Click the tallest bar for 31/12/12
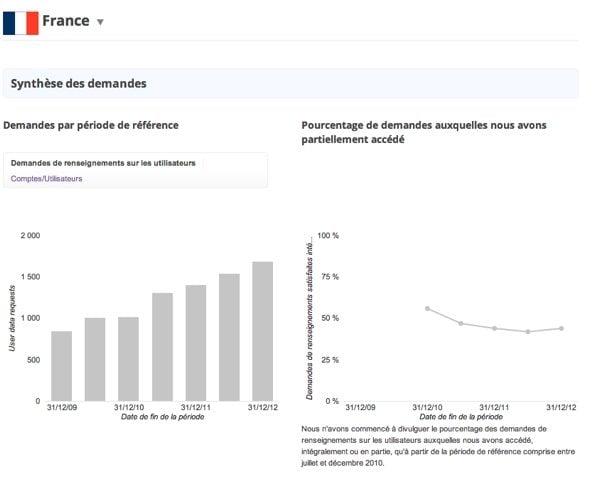This screenshot has width=600, height=497. tap(262, 331)
